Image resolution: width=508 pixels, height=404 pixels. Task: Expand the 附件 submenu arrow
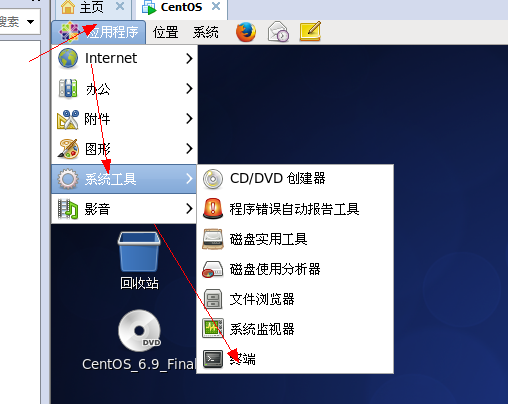pyautogui.click(x=189, y=118)
